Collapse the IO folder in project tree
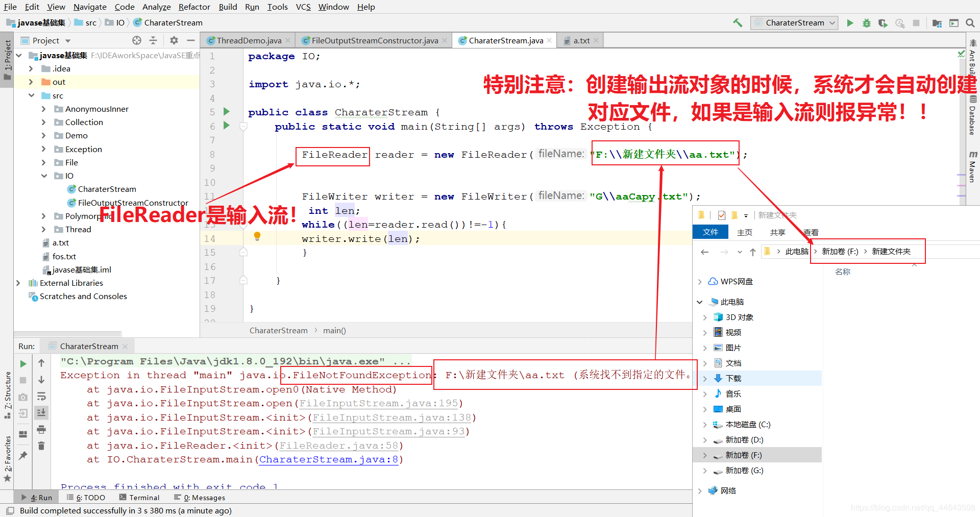The image size is (980, 517). click(44, 176)
